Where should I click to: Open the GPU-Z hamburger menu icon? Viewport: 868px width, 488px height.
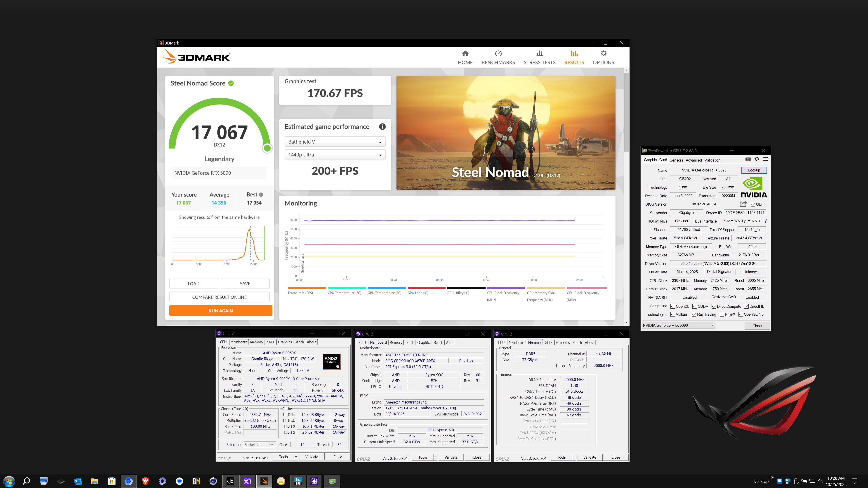765,159
